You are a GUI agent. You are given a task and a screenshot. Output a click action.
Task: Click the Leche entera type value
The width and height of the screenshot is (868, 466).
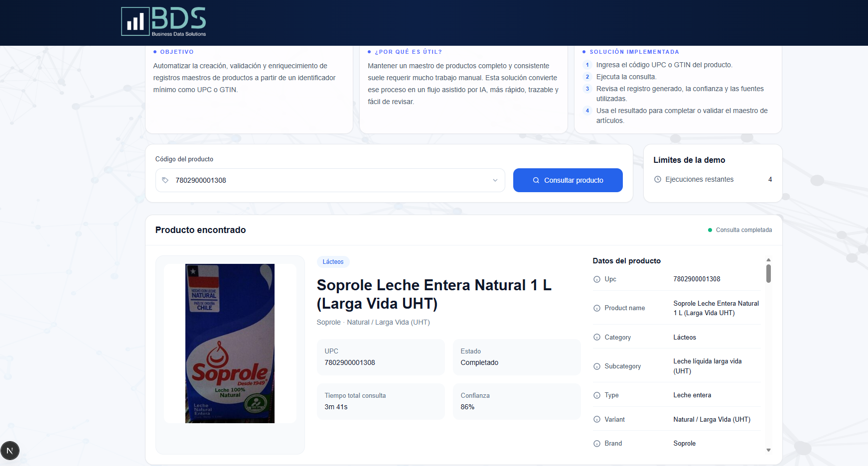692,395
